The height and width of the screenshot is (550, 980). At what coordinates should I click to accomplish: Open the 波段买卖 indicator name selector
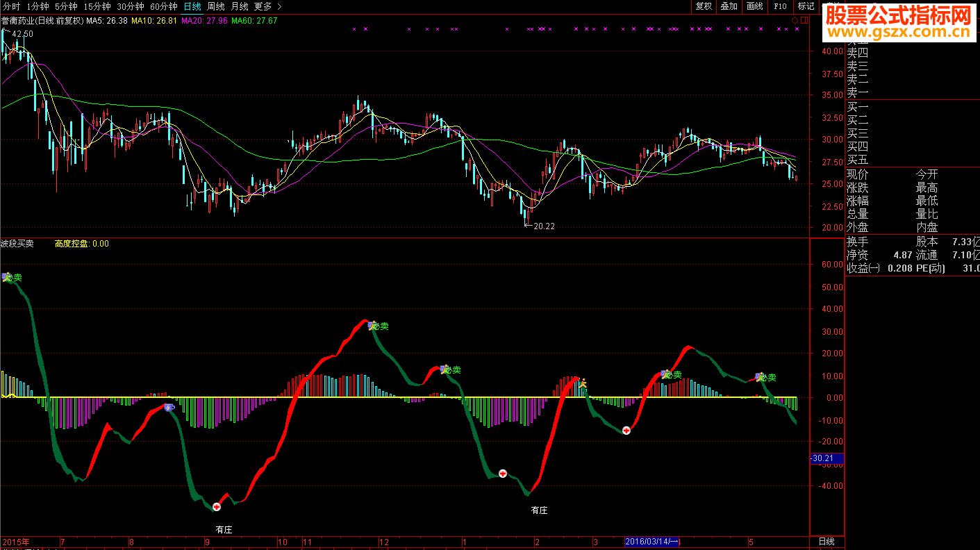(17, 244)
